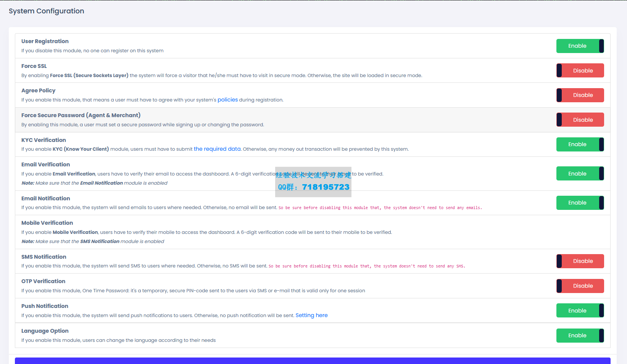Toggle the User Registration Enable switch
The height and width of the screenshot is (364, 627).
[580, 46]
